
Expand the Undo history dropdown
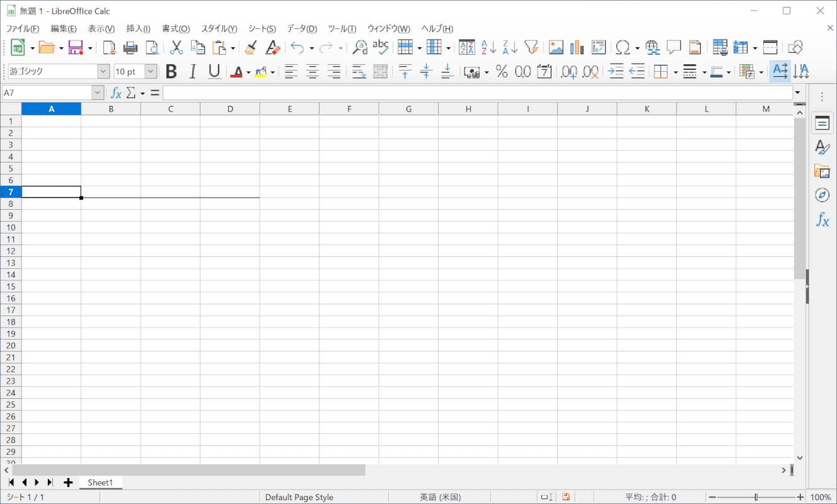pyautogui.click(x=311, y=47)
